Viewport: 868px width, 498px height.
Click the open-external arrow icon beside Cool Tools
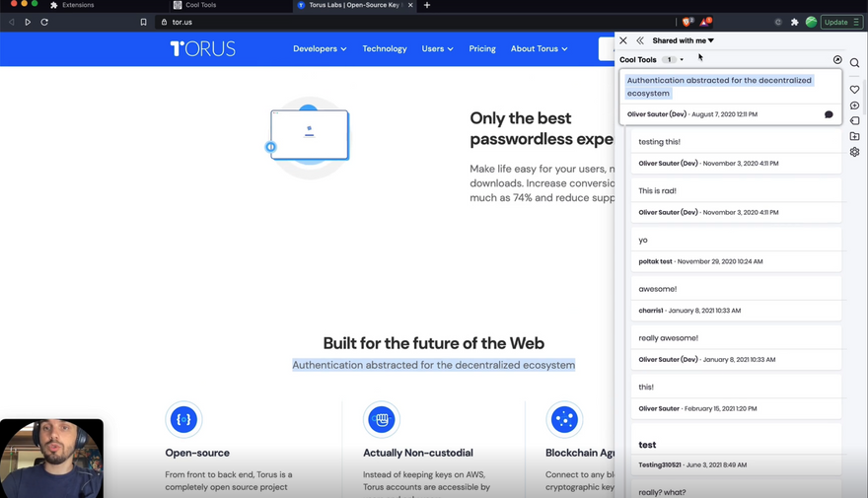click(837, 60)
